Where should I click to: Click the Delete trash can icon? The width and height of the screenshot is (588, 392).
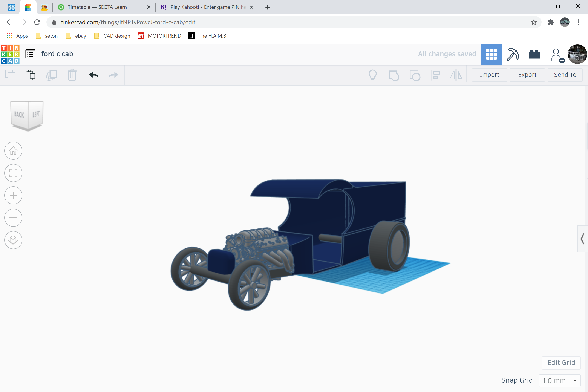click(x=72, y=75)
